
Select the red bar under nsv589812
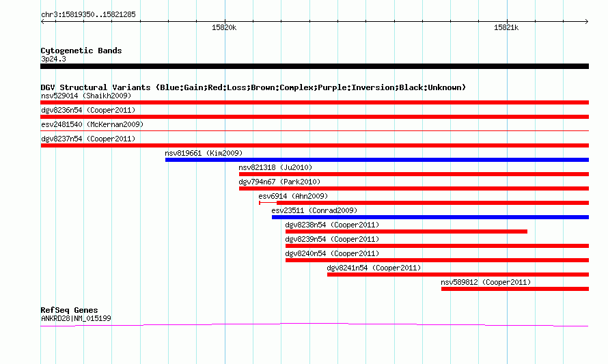[515, 289]
